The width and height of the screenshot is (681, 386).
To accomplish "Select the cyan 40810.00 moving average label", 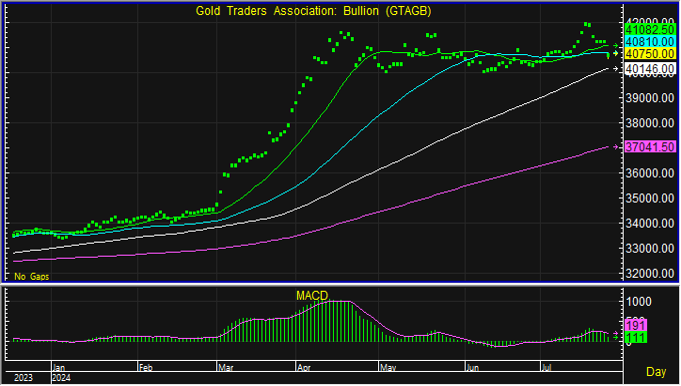I will coord(650,42).
